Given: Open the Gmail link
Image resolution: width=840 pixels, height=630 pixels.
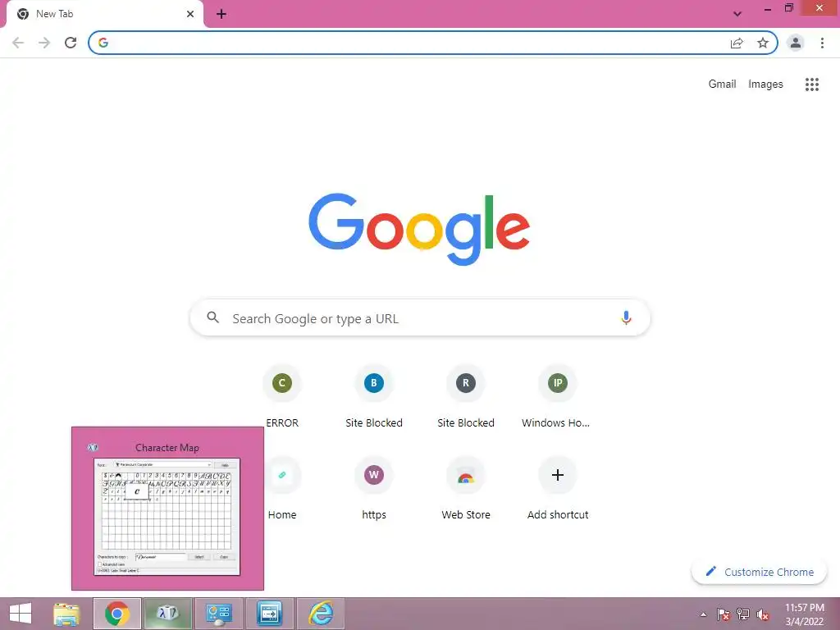Looking at the screenshot, I should 722,84.
